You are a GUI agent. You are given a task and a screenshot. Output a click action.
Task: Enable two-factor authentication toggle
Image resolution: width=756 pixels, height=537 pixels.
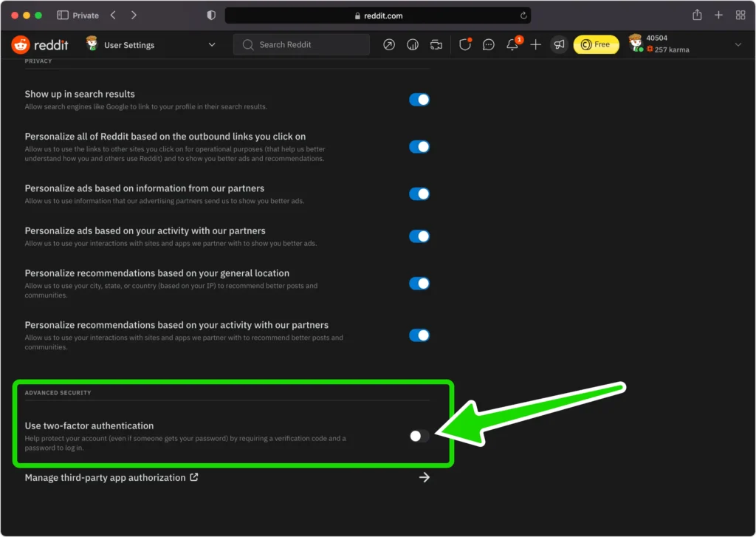point(419,436)
